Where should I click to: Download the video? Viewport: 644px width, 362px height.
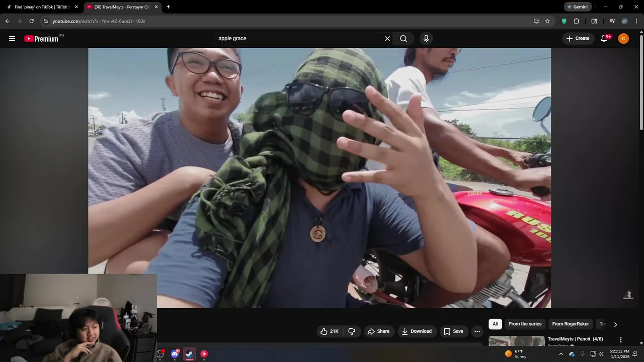click(x=417, y=331)
